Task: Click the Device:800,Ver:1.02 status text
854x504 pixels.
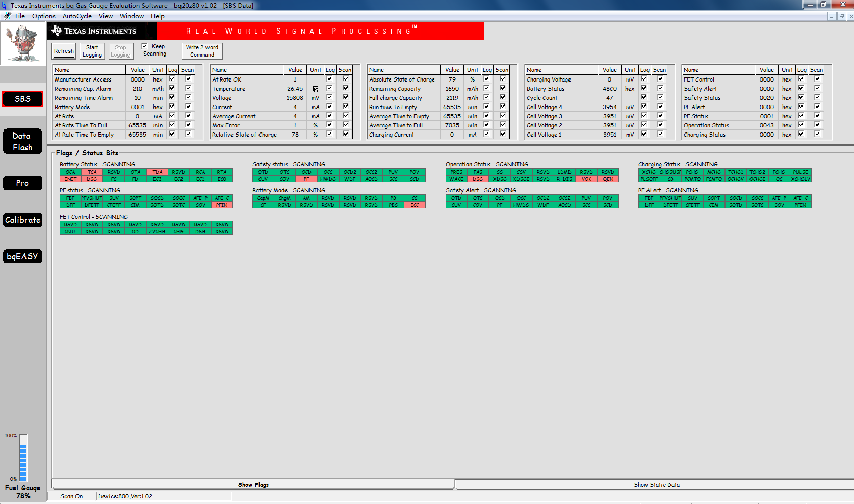Action: click(x=125, y=496)
